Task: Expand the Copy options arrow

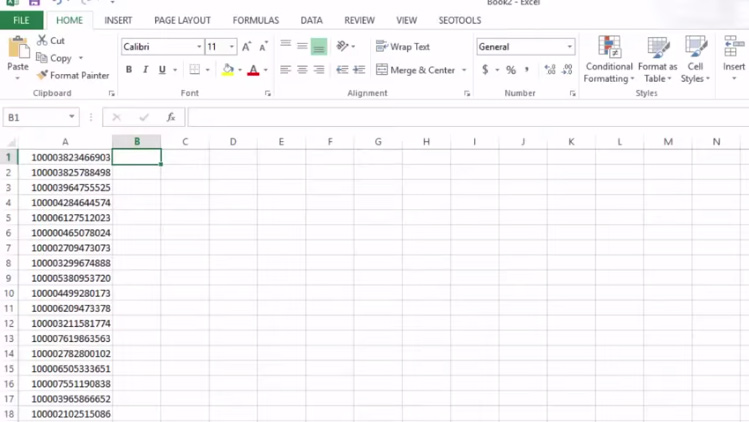Action: (81, 58)
